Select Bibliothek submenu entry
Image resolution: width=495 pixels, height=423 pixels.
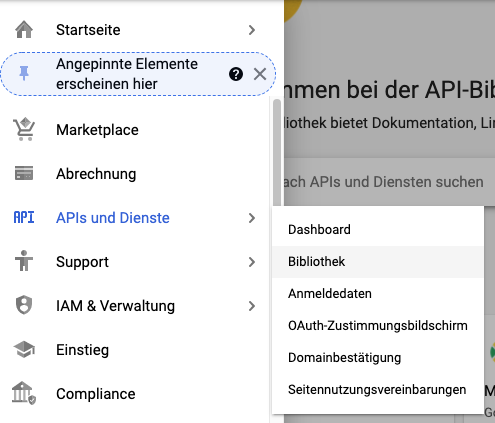pyautogui.click(x=378, y=262)
